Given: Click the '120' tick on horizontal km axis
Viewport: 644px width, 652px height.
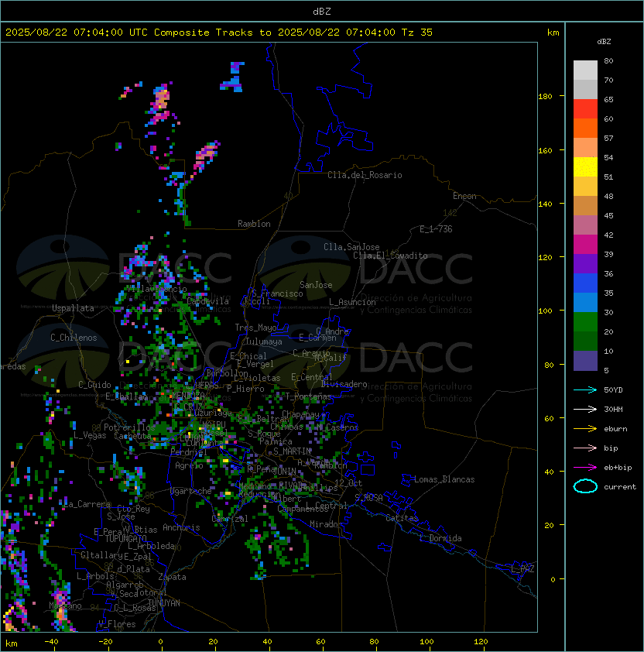Looking at the screenshot, I should coord(481,642).
